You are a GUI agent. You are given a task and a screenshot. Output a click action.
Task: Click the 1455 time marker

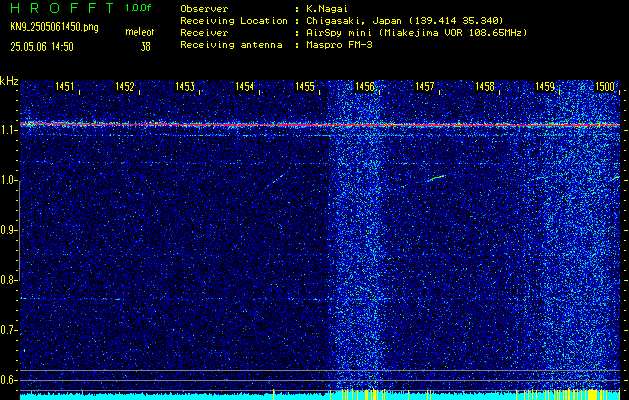pos(305,86)
